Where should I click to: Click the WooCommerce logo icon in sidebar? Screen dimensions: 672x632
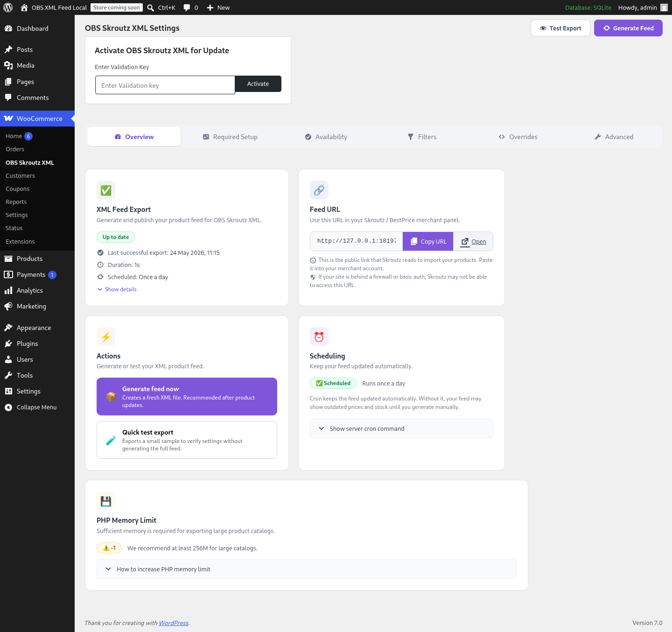coord(8,119)
